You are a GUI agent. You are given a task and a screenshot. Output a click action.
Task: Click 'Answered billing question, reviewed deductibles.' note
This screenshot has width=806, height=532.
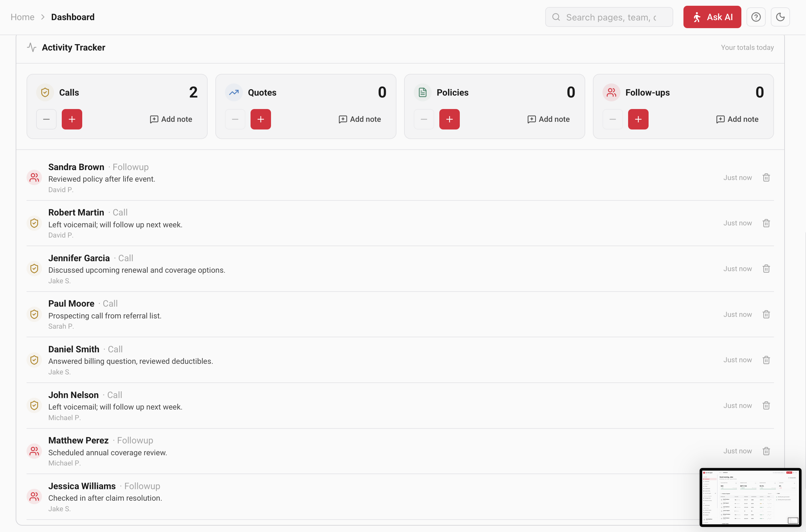[131, 361]
